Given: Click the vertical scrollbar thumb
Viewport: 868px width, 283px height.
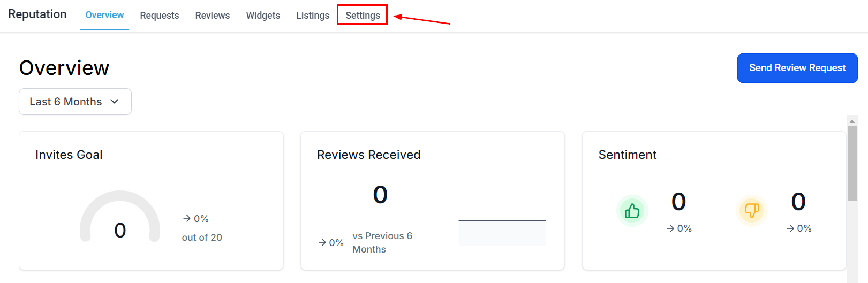Looking at the screenshot, I should [852, 163].
